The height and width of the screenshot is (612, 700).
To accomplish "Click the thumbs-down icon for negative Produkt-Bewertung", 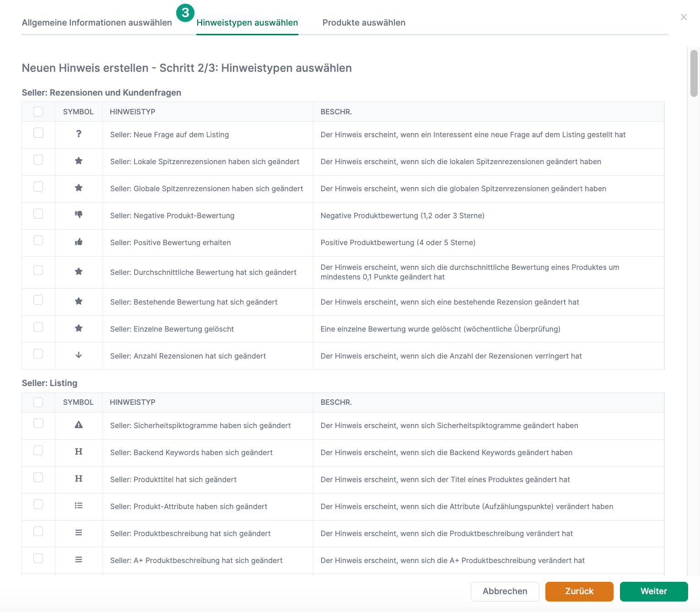I will (78, 215).
